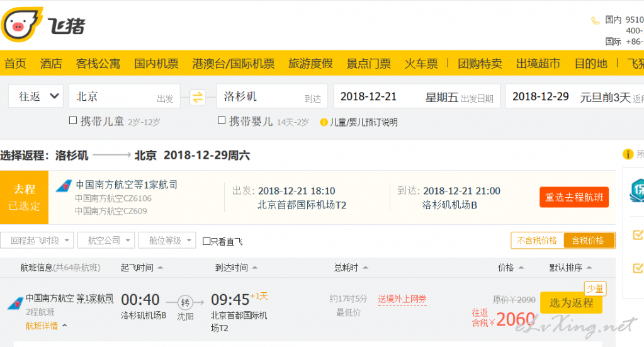The image size is (644, 347).
Task: Expand 航班详情 flight details
Action: point(46,326)
